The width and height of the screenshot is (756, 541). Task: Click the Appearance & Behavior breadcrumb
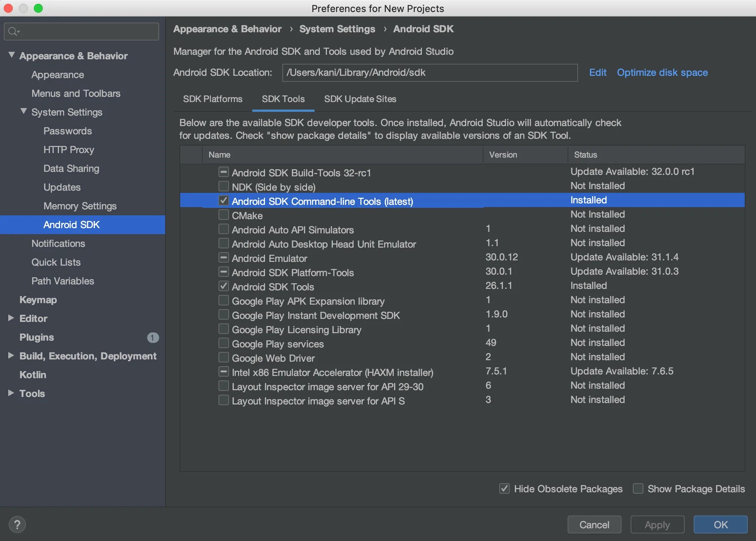tap(227, 29)
